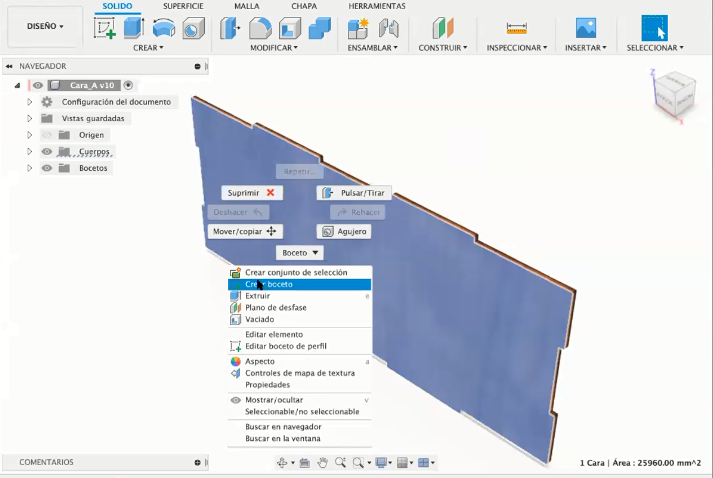Select the Offset Plane construct icon
The image size is (713, 478).
pyautogui.click(x=442, y=28)
